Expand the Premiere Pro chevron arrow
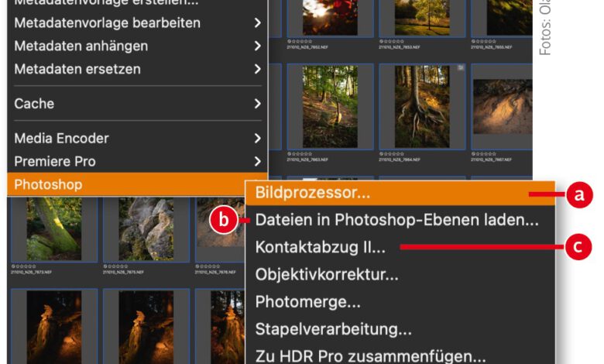 [257, 161]
